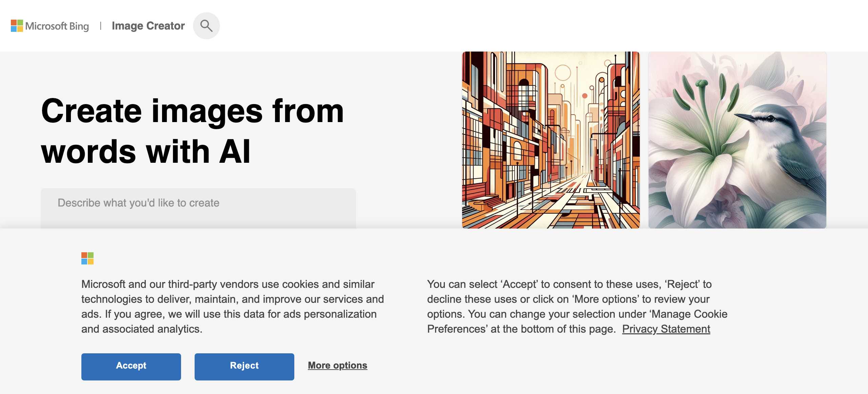Open the bird and lily artwork
Viewport: 868px width, 394px height.
737,140
